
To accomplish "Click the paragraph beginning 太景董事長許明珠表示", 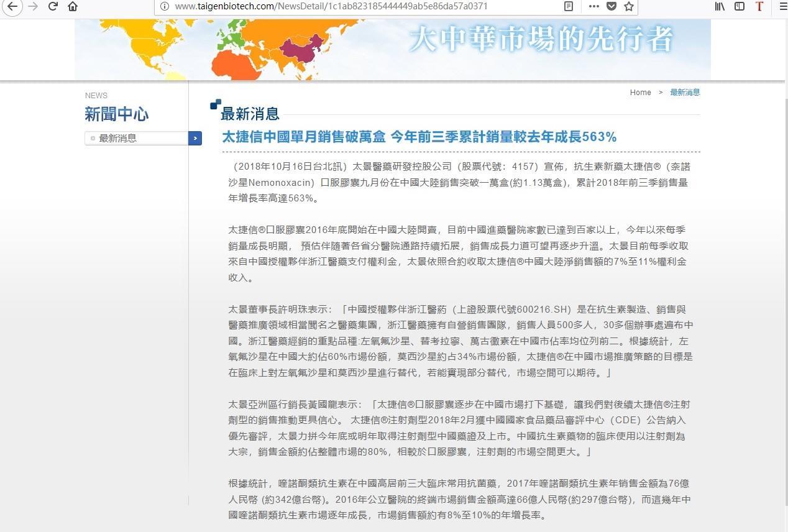I will point(460,341).
